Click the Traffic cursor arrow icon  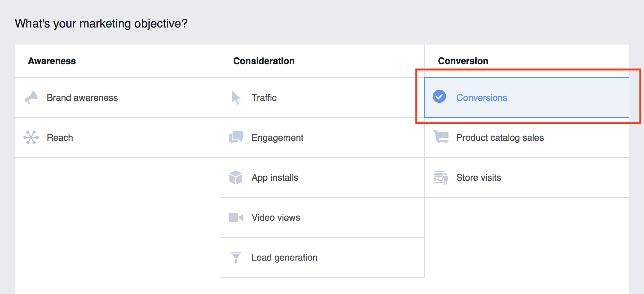236,98
